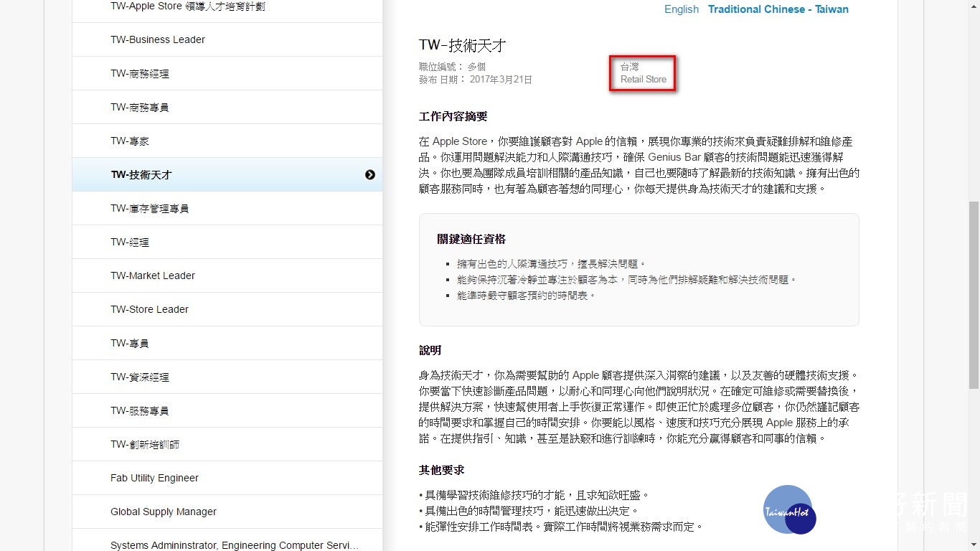Click the bullet 能準時嚴守顧客預約的時間表

point(526,296)
